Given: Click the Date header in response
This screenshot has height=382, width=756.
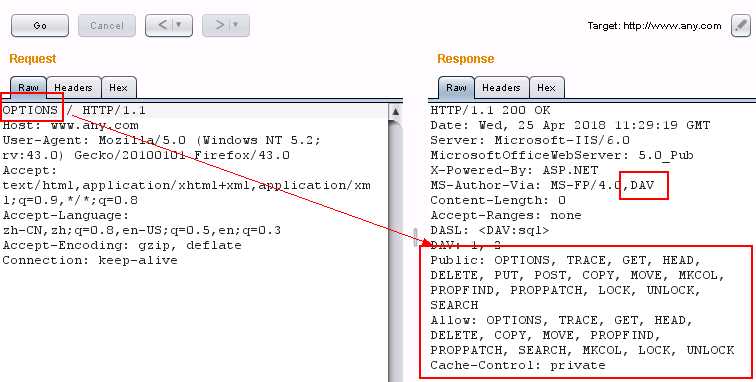Looking at the screenshot, I should point(570,125).
